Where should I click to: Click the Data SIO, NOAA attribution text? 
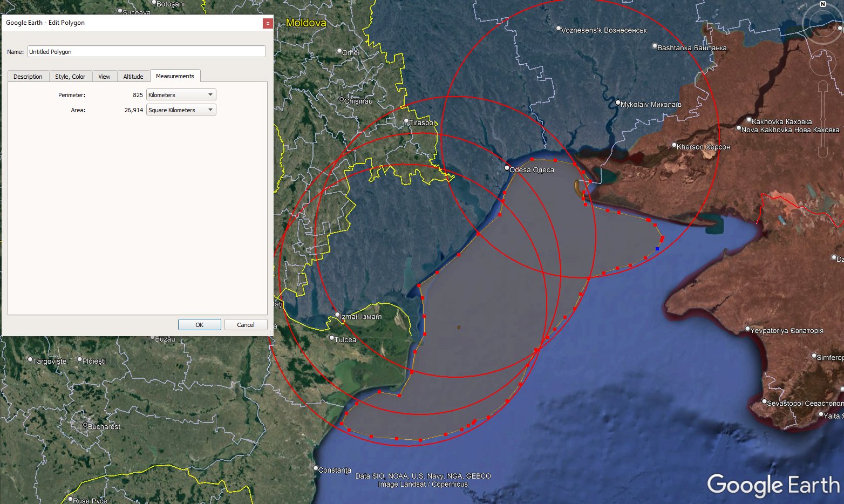coord(423,476)
